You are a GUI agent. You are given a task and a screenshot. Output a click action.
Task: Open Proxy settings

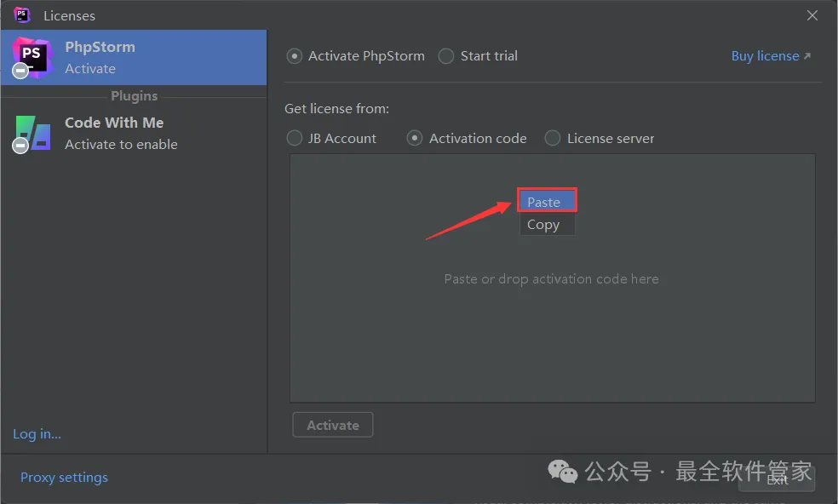[x=64, y=478]
